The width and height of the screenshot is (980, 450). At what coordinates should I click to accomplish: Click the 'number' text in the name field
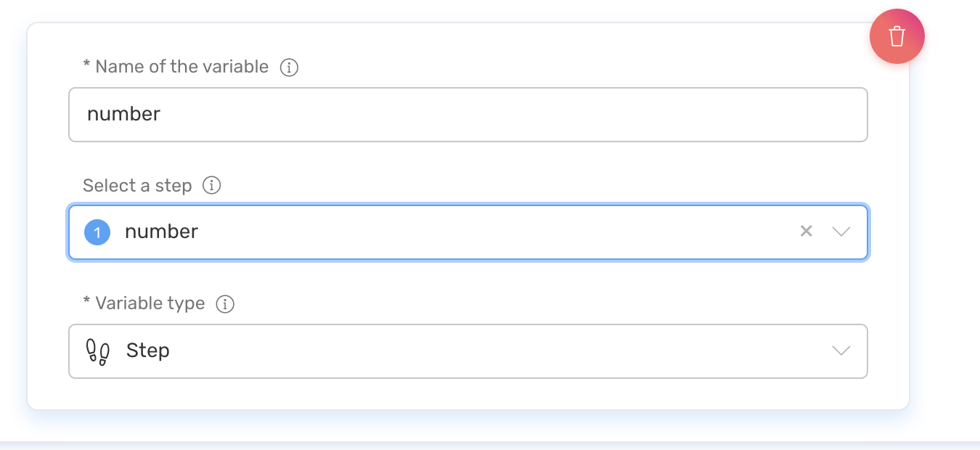point(123,115)
